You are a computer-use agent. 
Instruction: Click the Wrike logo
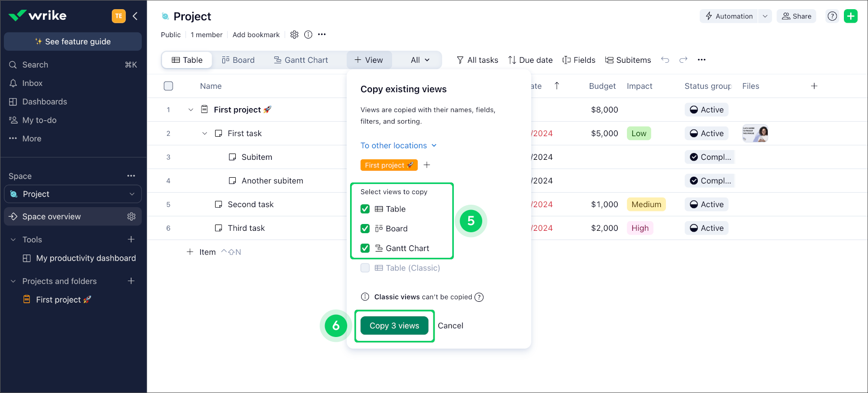[38, 15]
